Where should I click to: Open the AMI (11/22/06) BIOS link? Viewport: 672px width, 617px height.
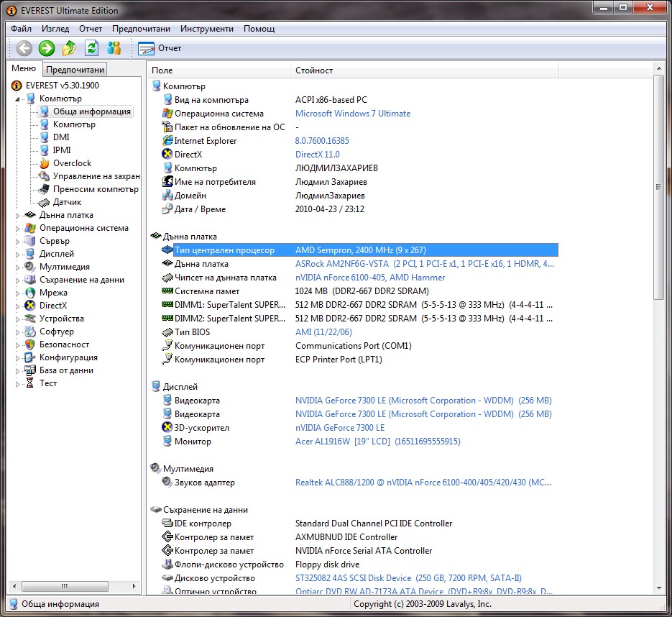pos(323,332)
